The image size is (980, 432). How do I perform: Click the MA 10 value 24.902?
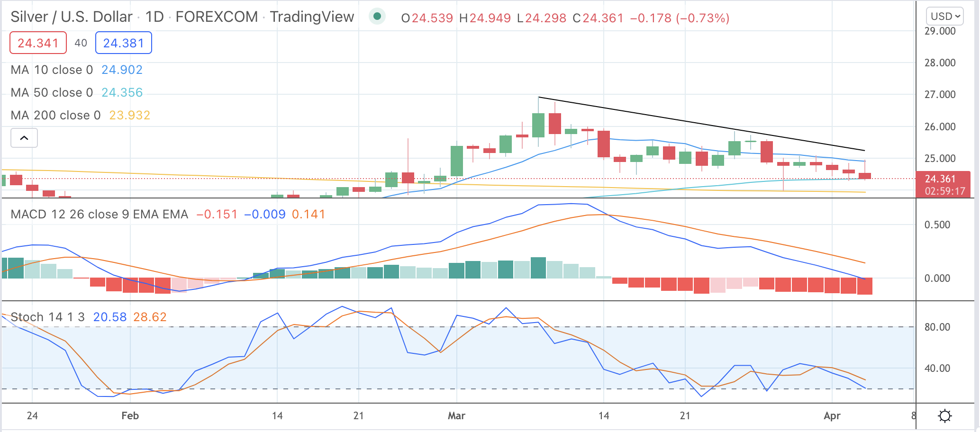point(122,70)
